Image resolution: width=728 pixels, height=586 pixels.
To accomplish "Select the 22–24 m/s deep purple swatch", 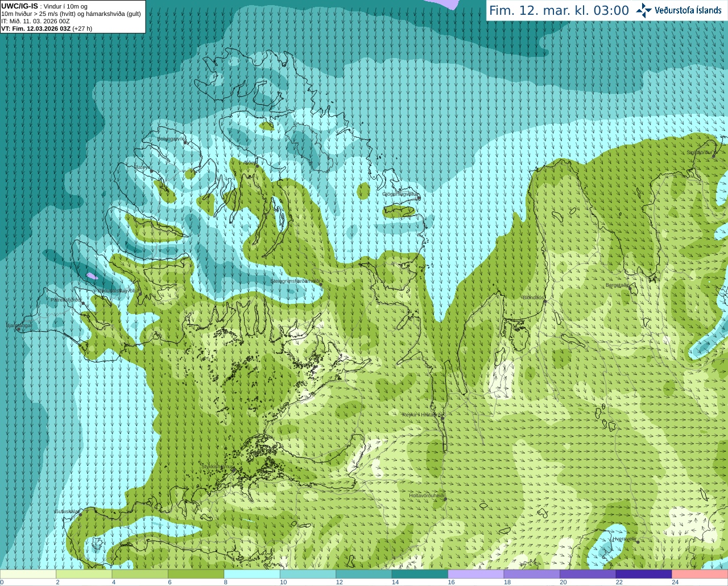I will (644, 573).
